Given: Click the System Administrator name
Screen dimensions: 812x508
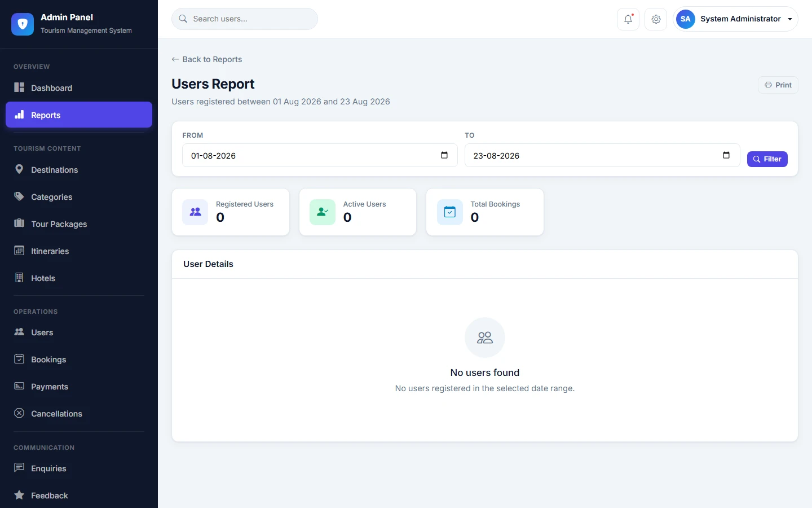Looking at the screenshot, I should pyautogui.click(x=740, y=19).
